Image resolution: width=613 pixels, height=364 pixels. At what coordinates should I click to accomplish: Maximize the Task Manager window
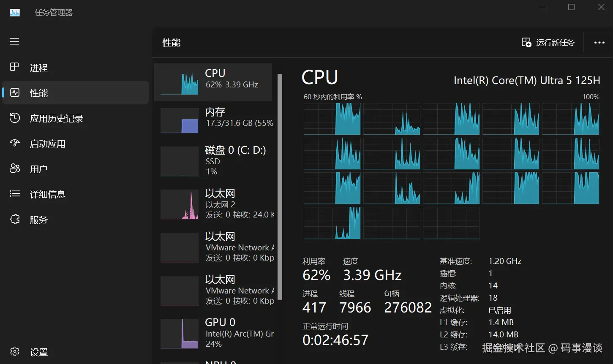[x=571, y=7]
